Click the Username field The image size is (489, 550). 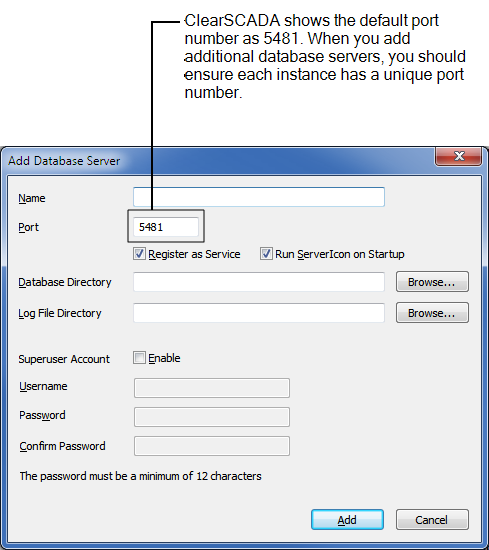click(212, 388)
